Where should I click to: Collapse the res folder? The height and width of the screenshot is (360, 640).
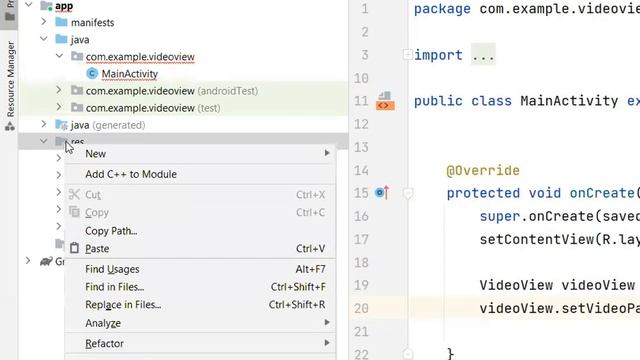coord(44,141)
